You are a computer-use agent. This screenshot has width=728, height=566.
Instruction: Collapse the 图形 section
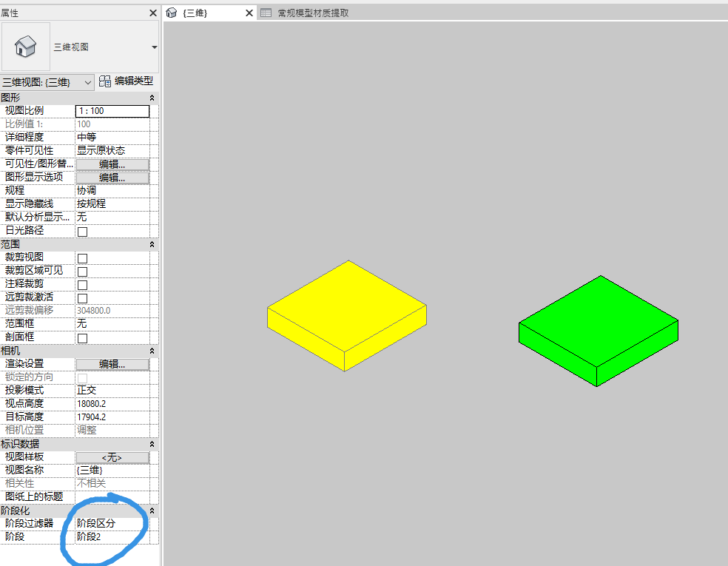[x=152, y=98]
